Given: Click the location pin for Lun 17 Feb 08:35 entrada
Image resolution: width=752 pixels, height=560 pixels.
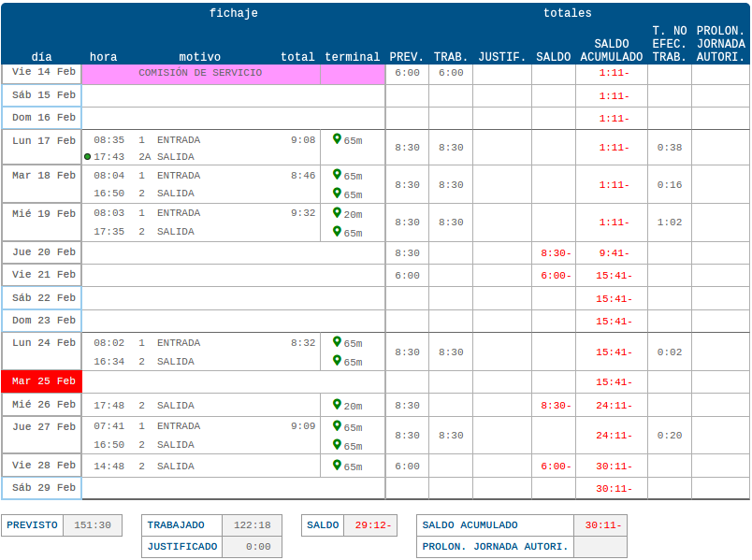Looking at the screenshot, I should pos(337,139).
